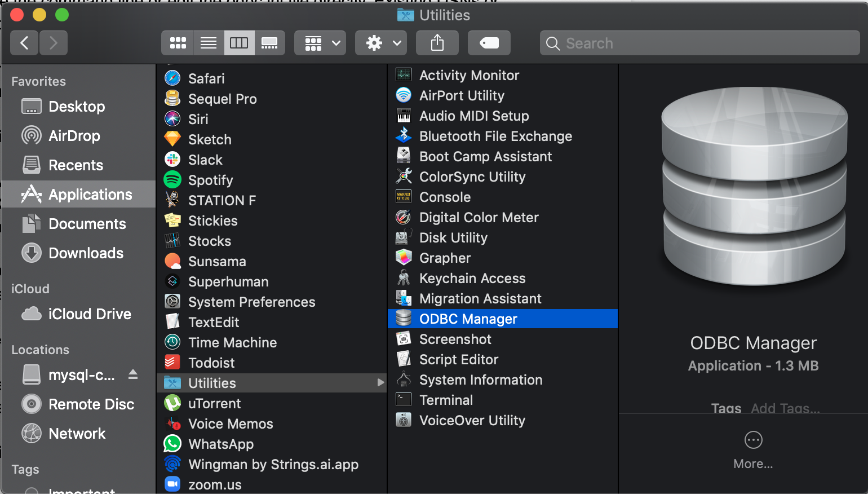
Task: Go forward with the forward arrow
Action: [x=54, y=43]
